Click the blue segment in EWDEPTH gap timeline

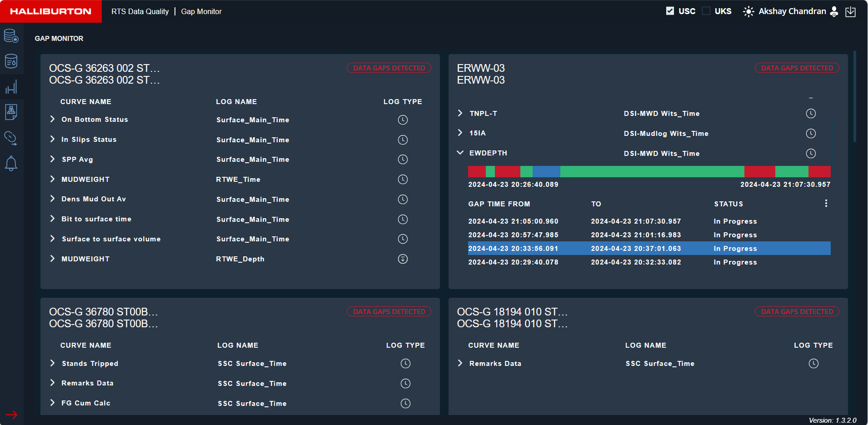coord(546,171)
